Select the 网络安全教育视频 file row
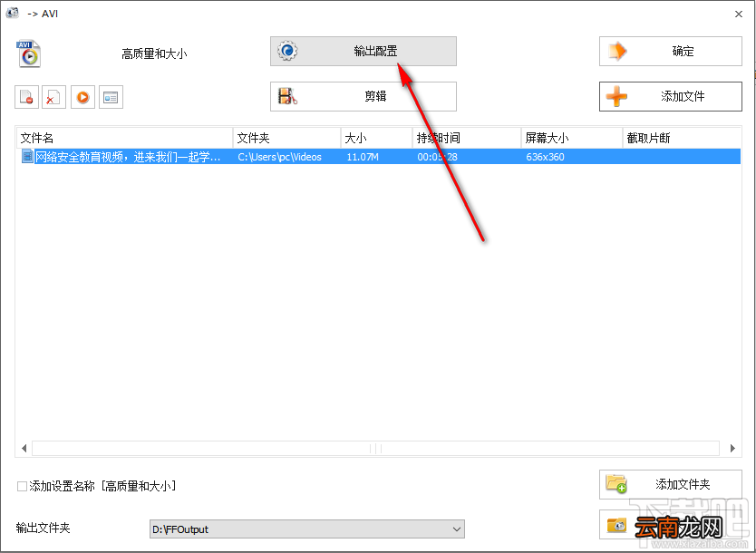 pyautogui.click(x=379, y=157)
